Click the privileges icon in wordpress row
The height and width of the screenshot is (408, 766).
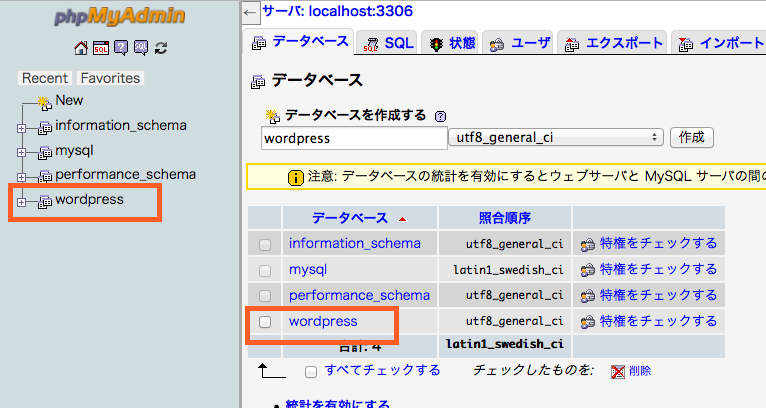pos(587,322)
